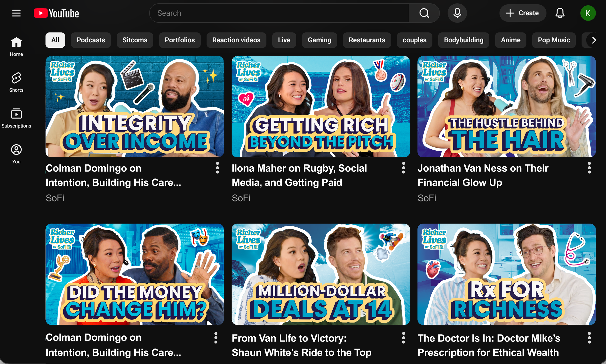Select the Live chip
The height and width of the screenshot is (364, 606).
pos(284,40)
